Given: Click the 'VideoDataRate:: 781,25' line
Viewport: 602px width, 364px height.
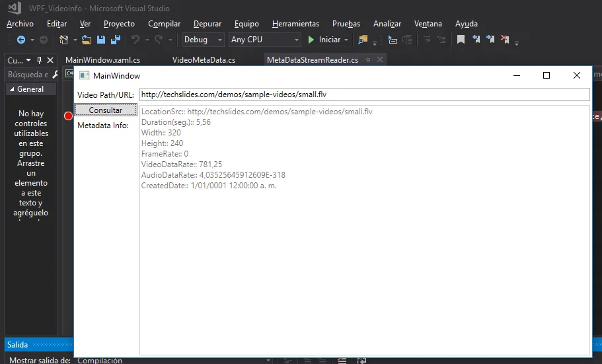Looking at the screenshot, I should pyautogui.click(x=182, y=164).
